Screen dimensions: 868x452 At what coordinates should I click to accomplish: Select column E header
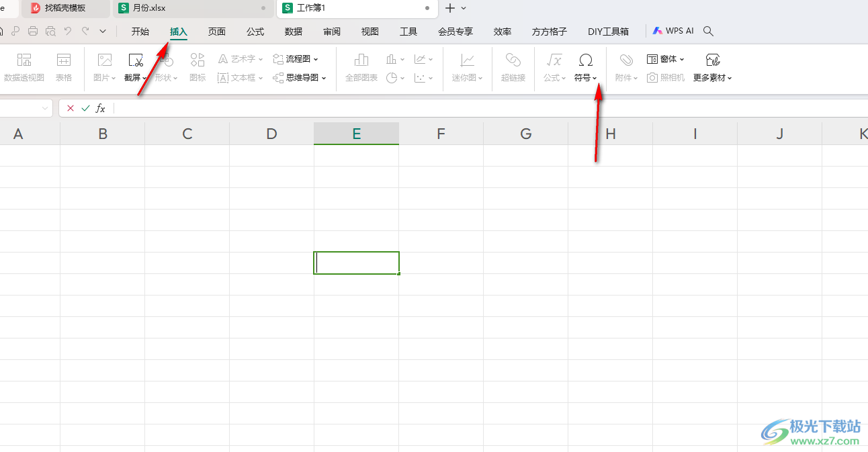[x=357, y=134]
